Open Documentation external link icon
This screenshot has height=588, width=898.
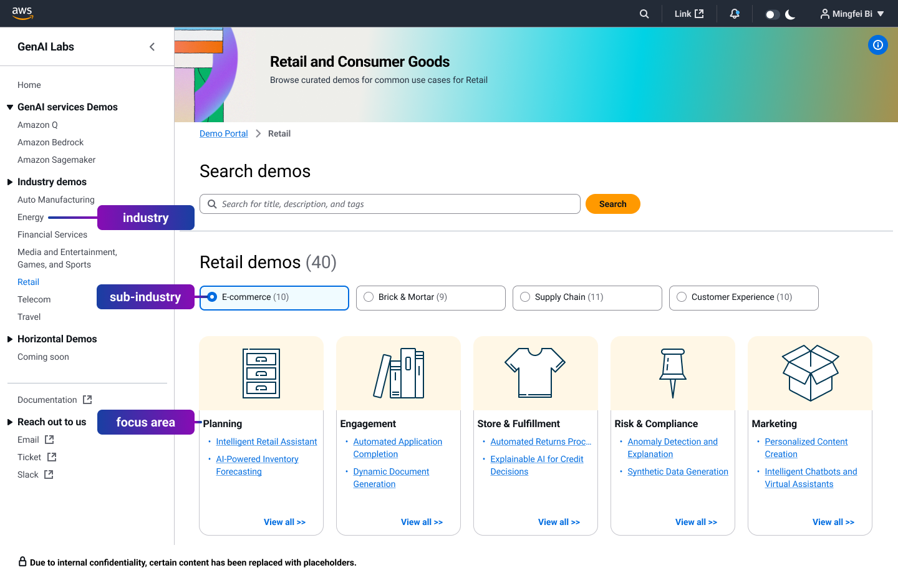pyautogui.click(x=87, y=400)
